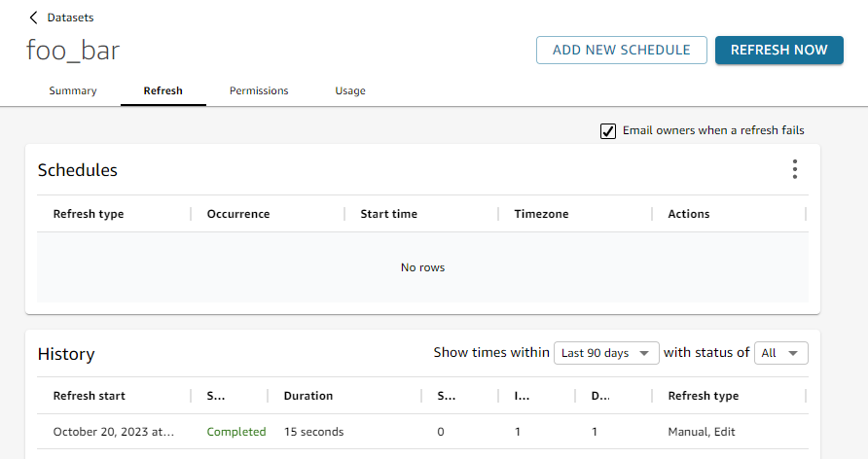The height and width of the screenshot is (459, 868).
Task: Open the Schedules three-dot options menu
Action: (794, 170)
